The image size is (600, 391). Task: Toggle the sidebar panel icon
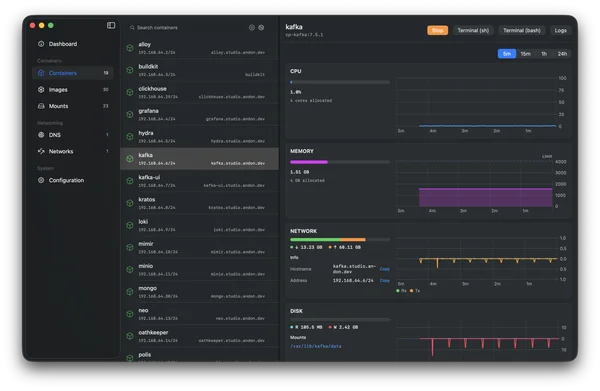tap(111, 25)
